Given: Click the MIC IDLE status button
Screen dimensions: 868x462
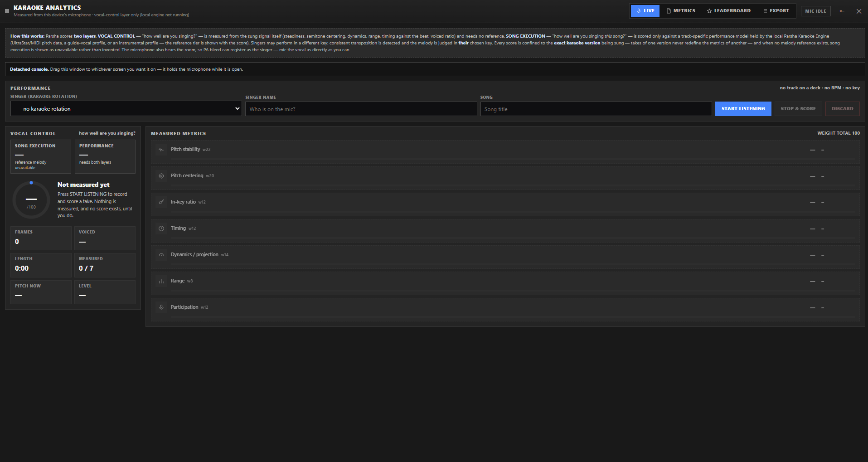Looking at the screenshot, I should pyautogui.click(x=815, y=11).
